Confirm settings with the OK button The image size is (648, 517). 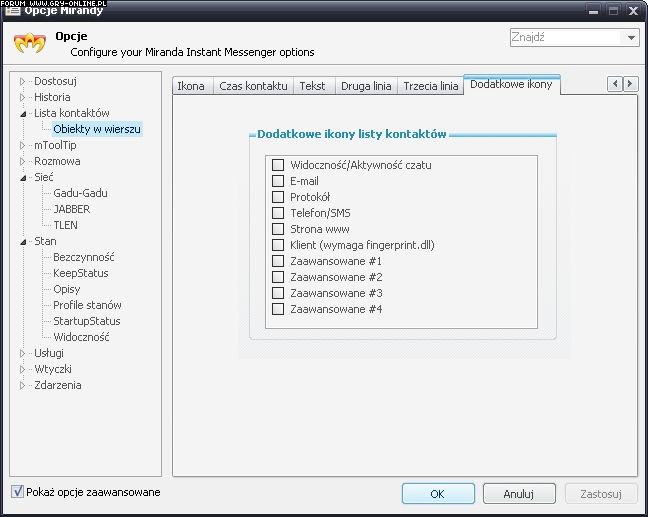[x=438, y=494]
